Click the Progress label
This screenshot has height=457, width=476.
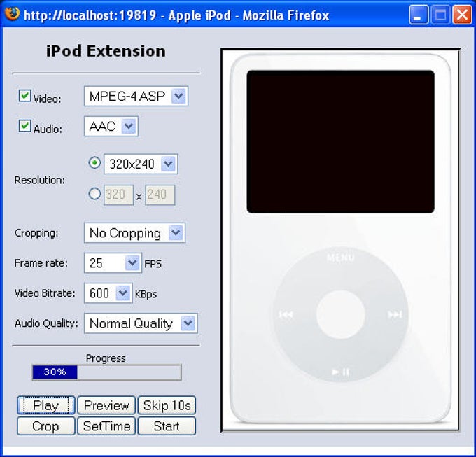tap(106, 358)
